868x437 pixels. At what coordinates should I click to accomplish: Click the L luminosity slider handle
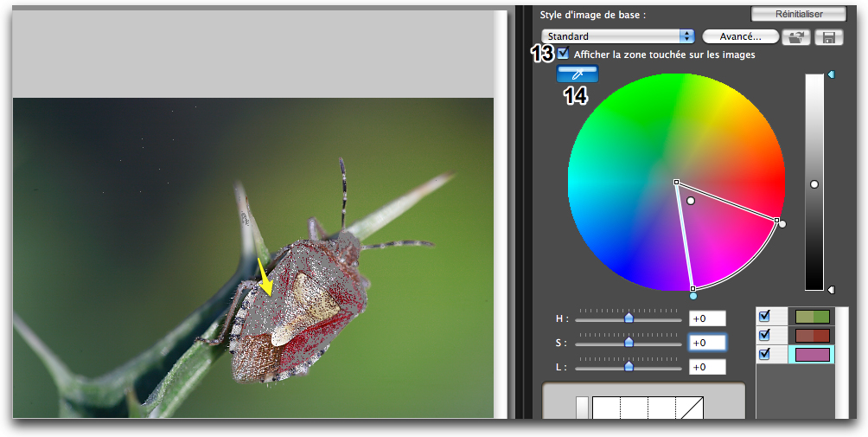pos(629,366)
